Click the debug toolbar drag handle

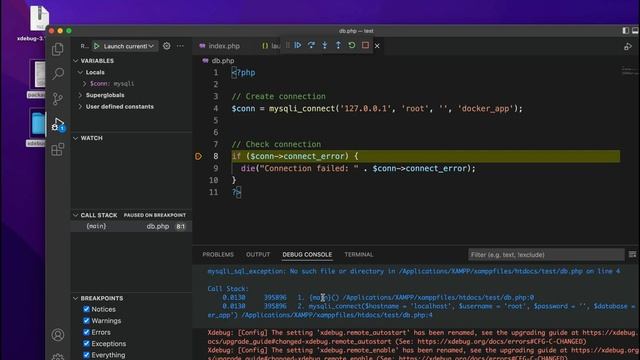pyautogui.click(x=288, y=45)
